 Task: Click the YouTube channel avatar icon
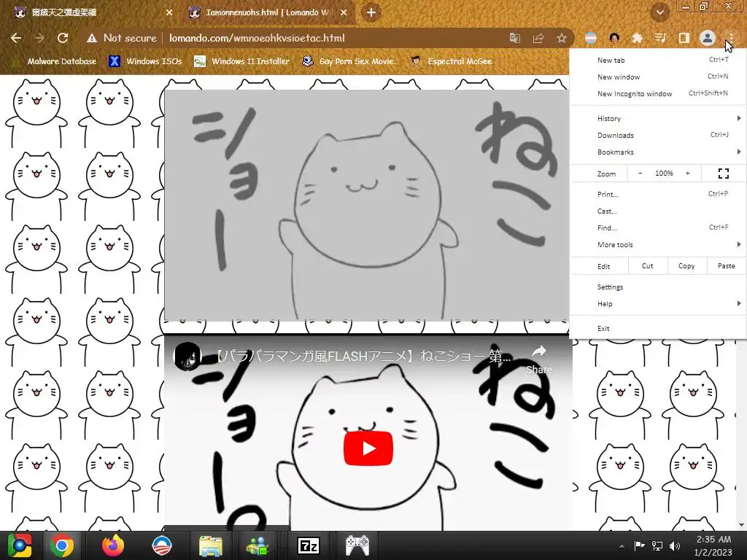click(x=187, y=356)
